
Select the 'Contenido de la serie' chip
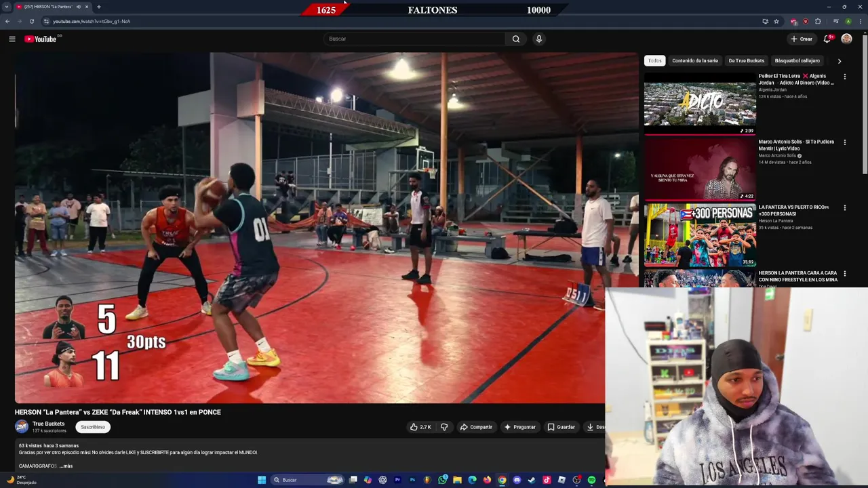coord(695,60)
